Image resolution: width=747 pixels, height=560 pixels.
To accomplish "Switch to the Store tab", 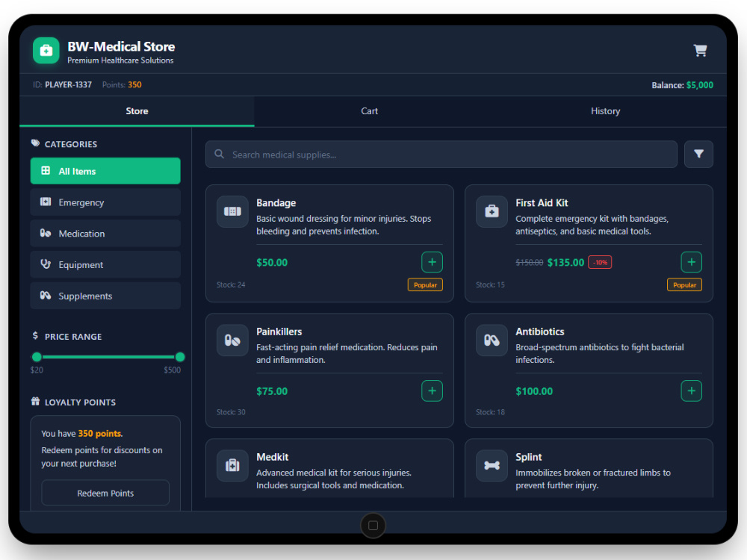I will coord(137,111).
